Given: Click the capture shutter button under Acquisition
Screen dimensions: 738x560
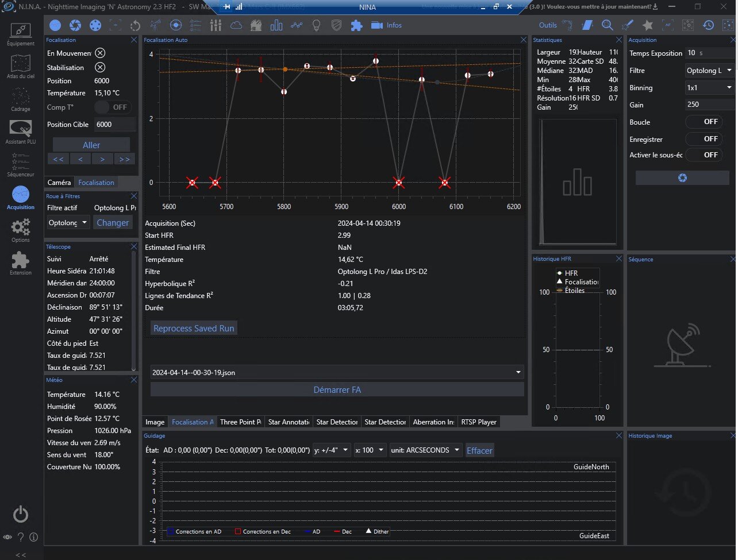Looking at the screenshot, I should 682,178.
